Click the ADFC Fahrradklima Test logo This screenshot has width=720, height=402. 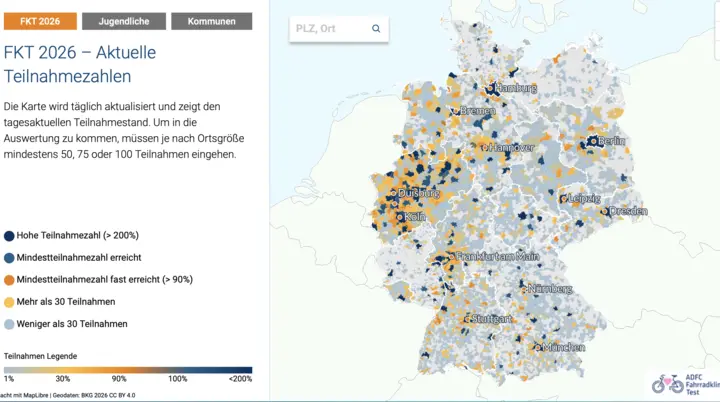coord(684,384)
